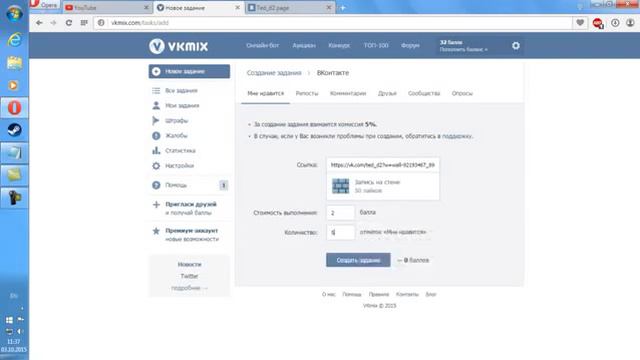Reload the page with the refresh icon

pyautogui.click(x=69, y=23)
